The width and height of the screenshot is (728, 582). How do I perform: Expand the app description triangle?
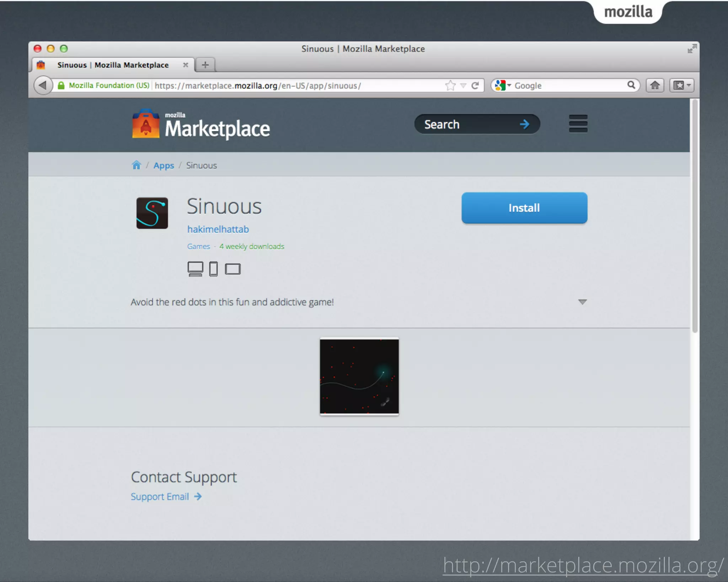[x=582, y=302]
